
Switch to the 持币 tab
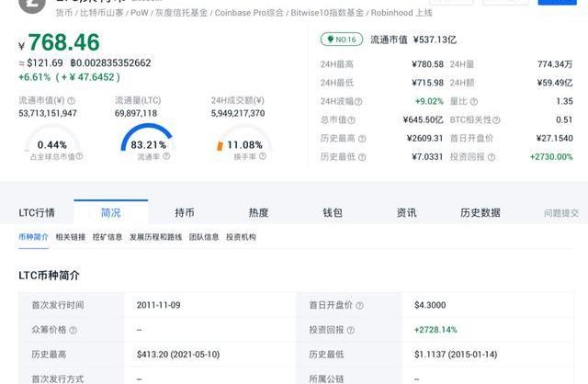185,212
